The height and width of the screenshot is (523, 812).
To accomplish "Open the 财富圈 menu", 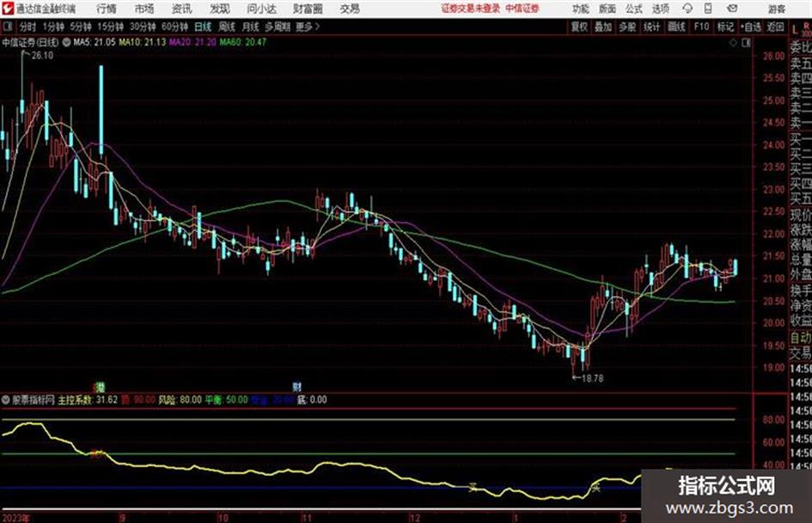I will [308, 9].
